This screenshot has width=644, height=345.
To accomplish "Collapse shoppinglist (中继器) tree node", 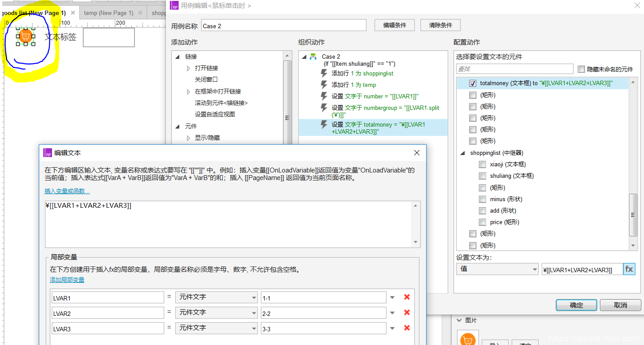I will (463, 153).
